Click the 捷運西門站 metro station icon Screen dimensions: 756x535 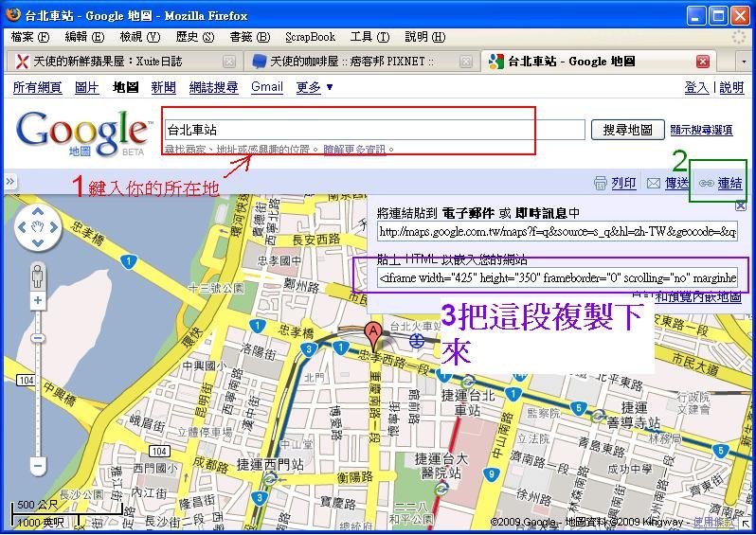(271, 478)
